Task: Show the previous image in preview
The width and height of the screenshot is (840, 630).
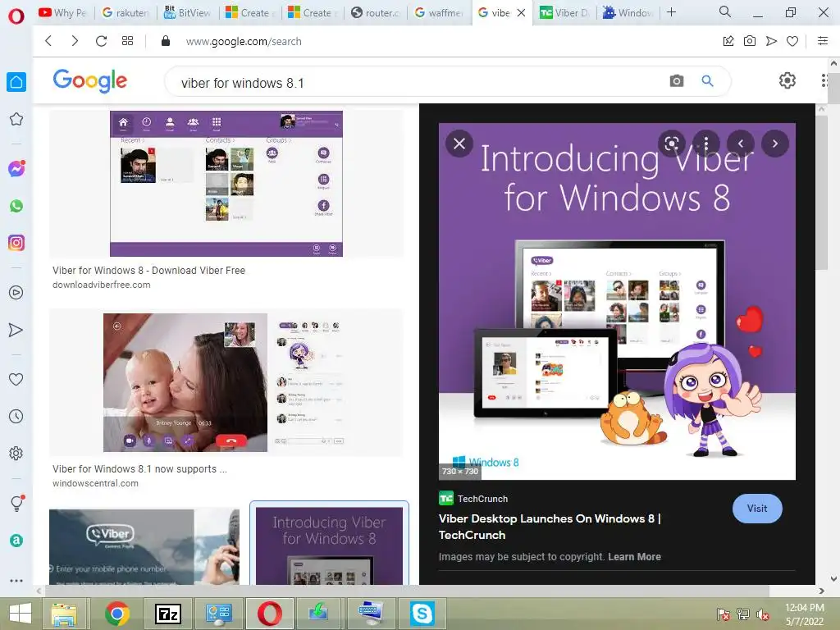Action: (x=741, y=144)
